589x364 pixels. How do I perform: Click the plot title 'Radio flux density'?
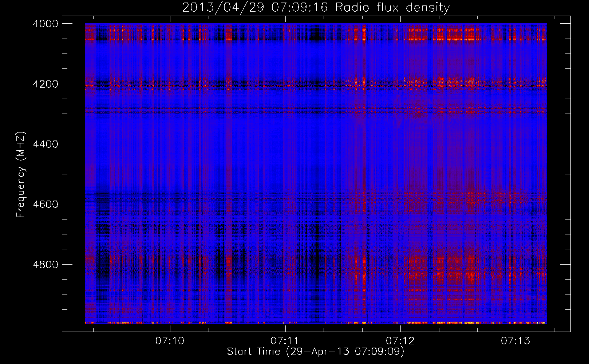pos(392,8)
